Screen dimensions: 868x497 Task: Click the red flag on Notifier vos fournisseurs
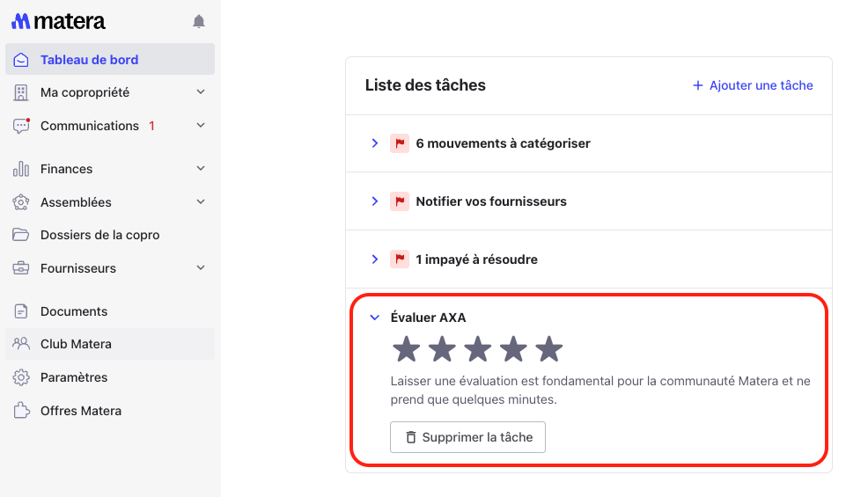click(x=400, y=201)
